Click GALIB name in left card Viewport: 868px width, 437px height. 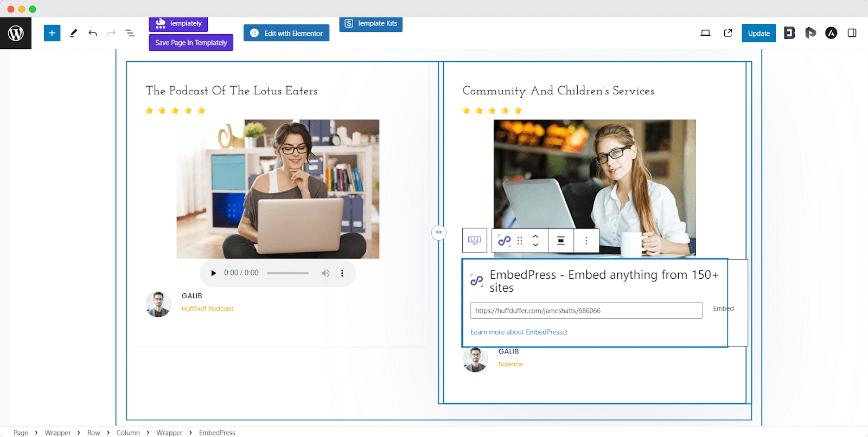click(192, 296)
